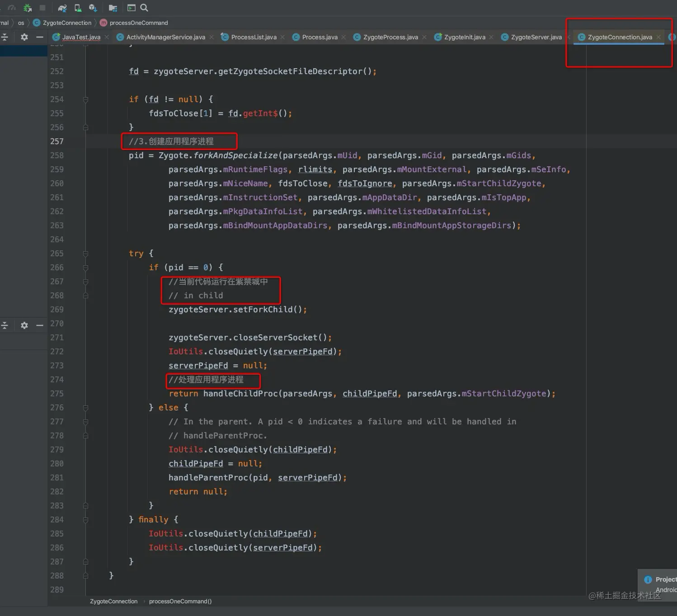Click line number 281 in the gutter

coord(57,478)
